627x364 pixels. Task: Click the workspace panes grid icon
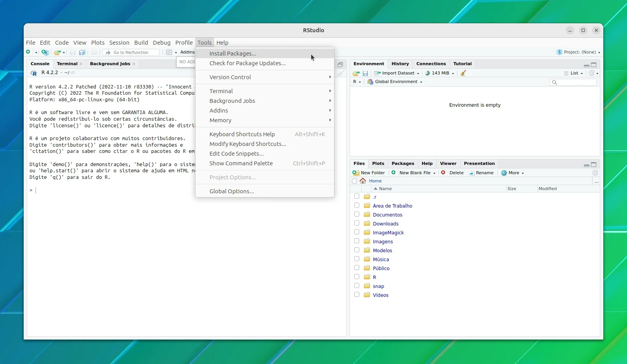tap(169, 52)
